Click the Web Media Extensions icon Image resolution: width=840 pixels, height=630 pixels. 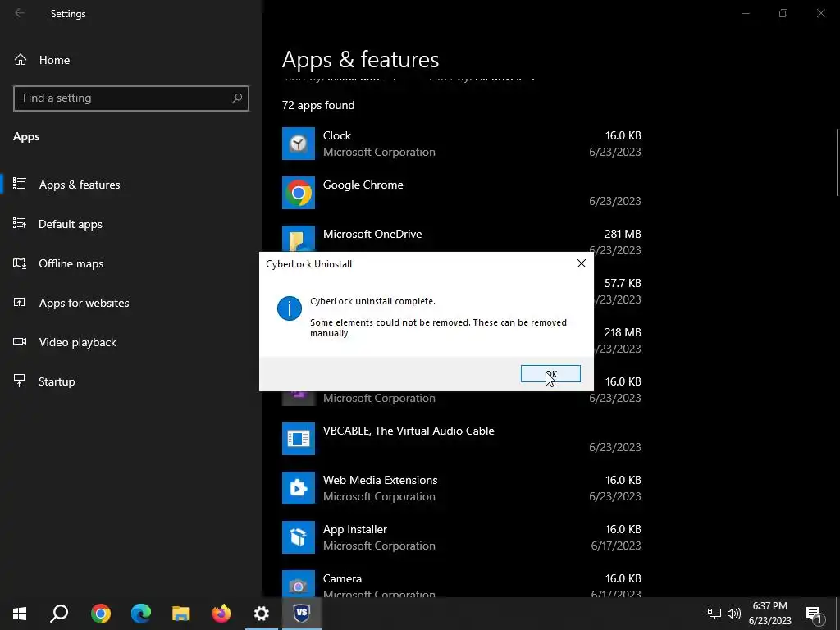pyautogui.click(x=299, y=488)
